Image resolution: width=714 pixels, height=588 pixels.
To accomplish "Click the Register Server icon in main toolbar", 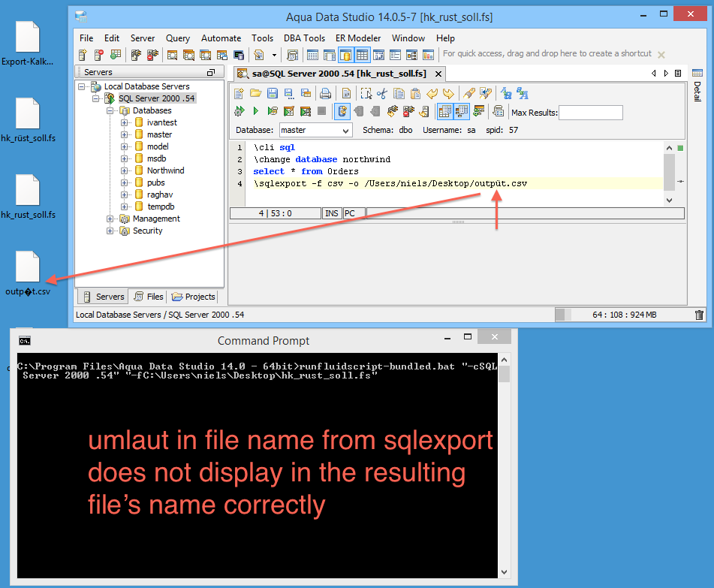I will click(x=83, y=55).
